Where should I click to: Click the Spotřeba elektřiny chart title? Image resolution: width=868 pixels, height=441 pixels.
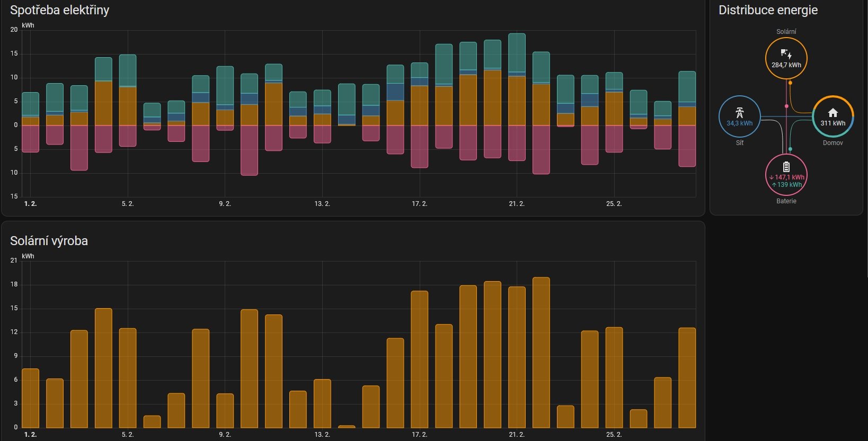(x=59, y=10)
